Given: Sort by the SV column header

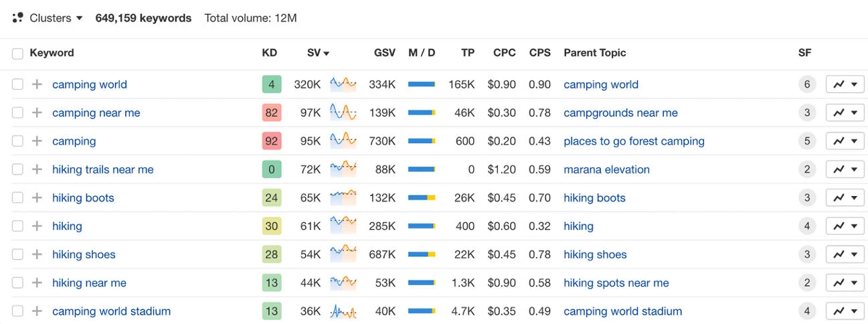Looking at the screenshot, I should tap(318, 53).
